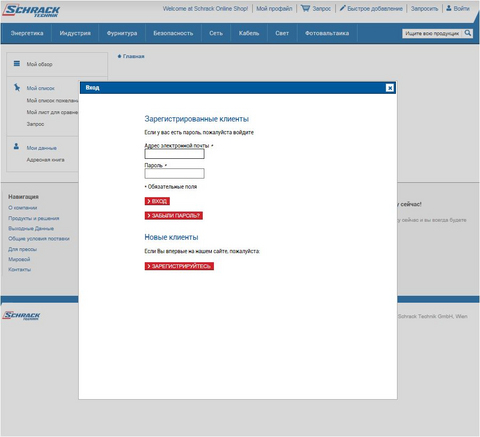Click the ЗАРЕГИСТРИРУЙТЕСЬ button

coord(179,266)
